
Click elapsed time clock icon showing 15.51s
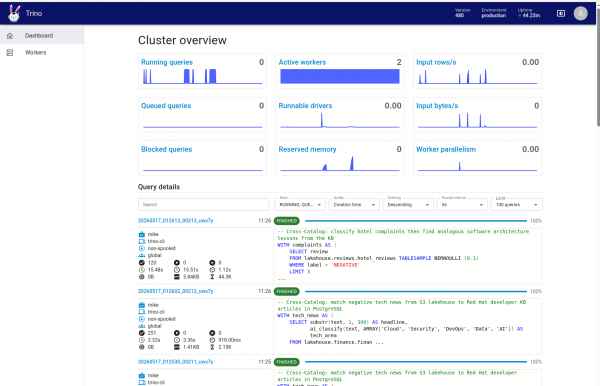tap(177, 270)
